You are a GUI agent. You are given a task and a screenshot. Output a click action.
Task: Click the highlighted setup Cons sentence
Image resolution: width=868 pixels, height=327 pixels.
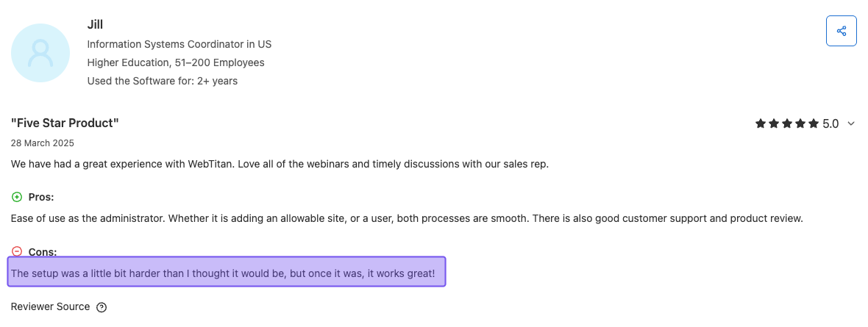click(x=223, y=274)
